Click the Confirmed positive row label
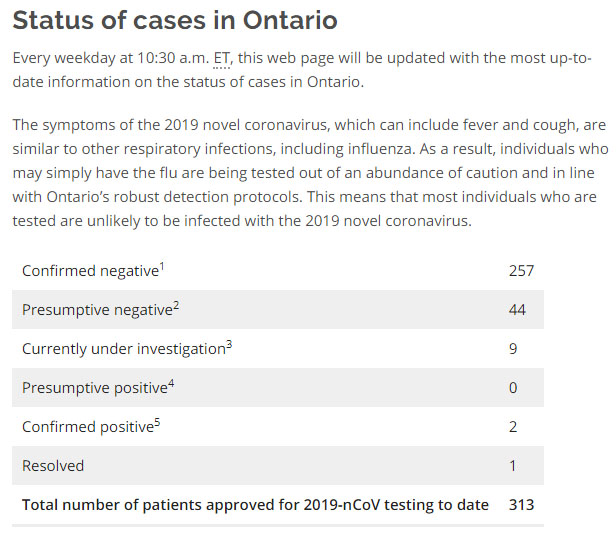616x537 pixels. [87, 427]
